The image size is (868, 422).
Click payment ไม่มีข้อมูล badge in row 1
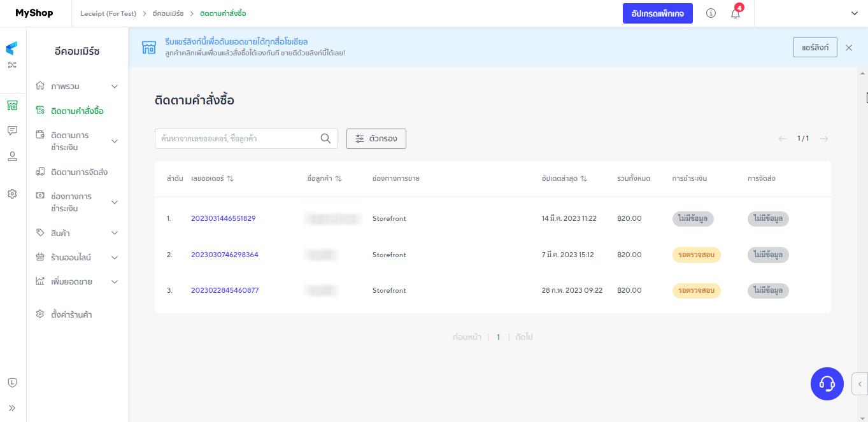pyautogui.click(x=693, y=218)
